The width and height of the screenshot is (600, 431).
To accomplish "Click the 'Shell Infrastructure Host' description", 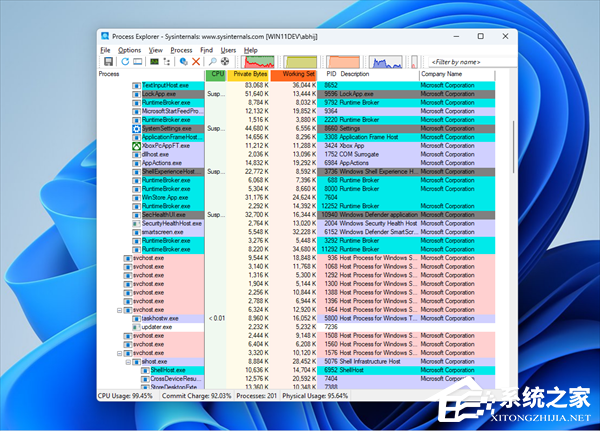I will tap(370, 362).
